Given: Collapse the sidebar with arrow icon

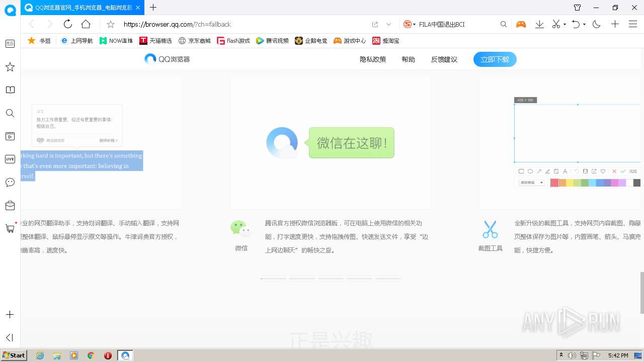Looking at the screenshot, I should point(10,337).
